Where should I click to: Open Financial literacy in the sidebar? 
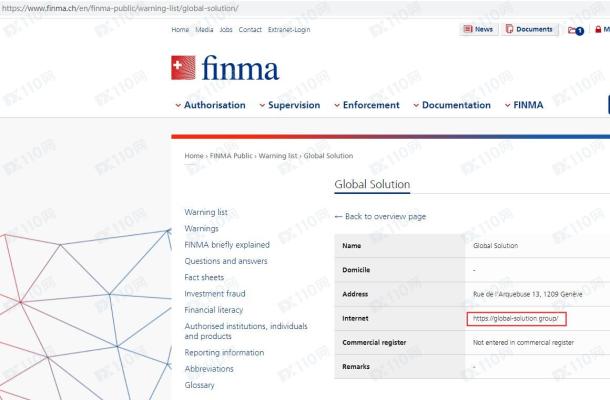tap(214, 310)
